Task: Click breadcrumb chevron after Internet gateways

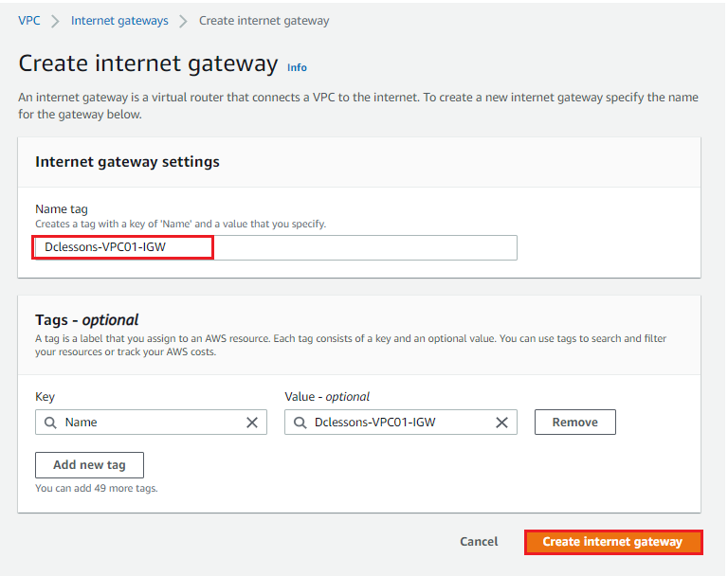Action: tap(183, 22)
